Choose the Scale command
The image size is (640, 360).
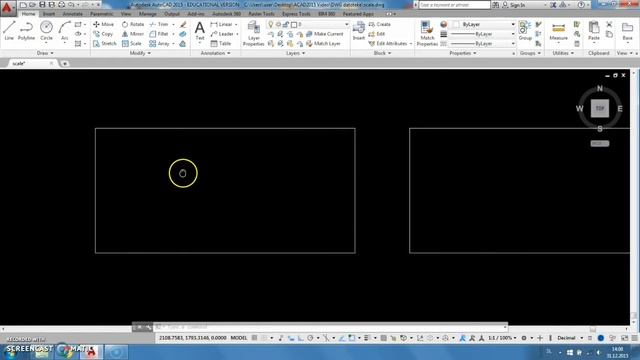(x=131, y=43)
